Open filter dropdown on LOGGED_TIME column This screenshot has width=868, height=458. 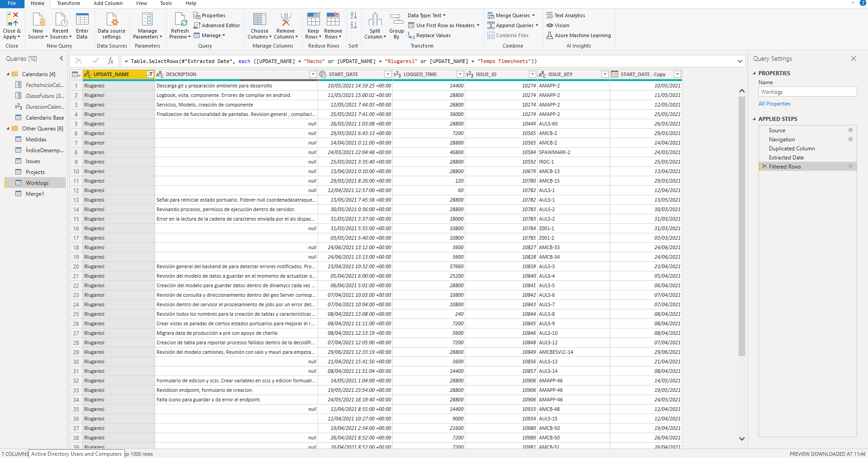coord(460,74)
